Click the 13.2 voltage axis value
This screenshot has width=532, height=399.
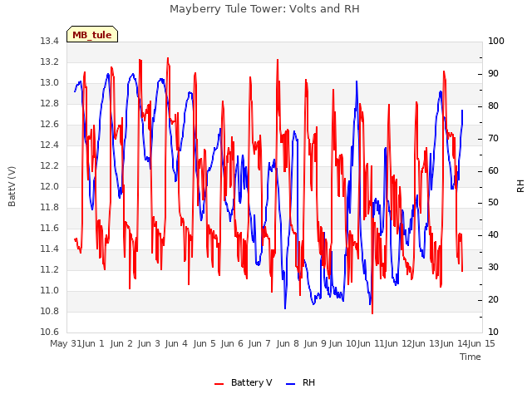tap(50, 62)
